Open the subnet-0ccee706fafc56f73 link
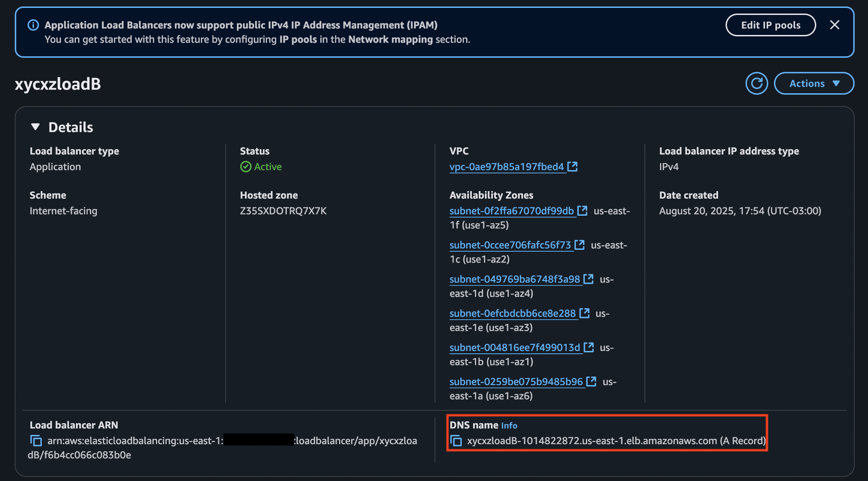Image resolution: width=868 pixels, height=481 pixels. [509, 245]
